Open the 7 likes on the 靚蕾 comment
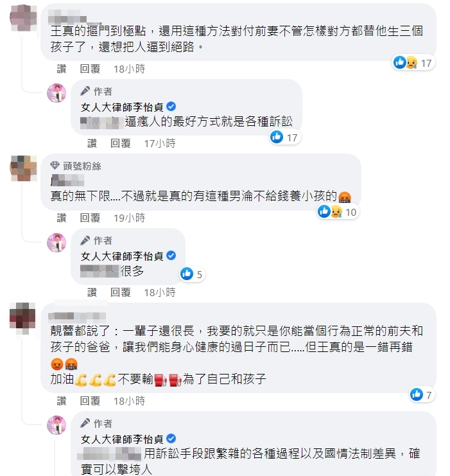 click(x=422, y=394)
